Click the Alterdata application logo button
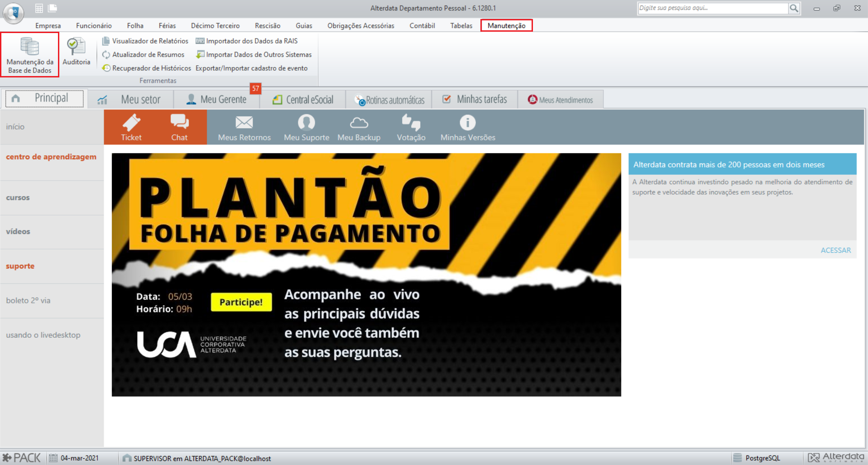Screen dimensions: 868x465 14,13
